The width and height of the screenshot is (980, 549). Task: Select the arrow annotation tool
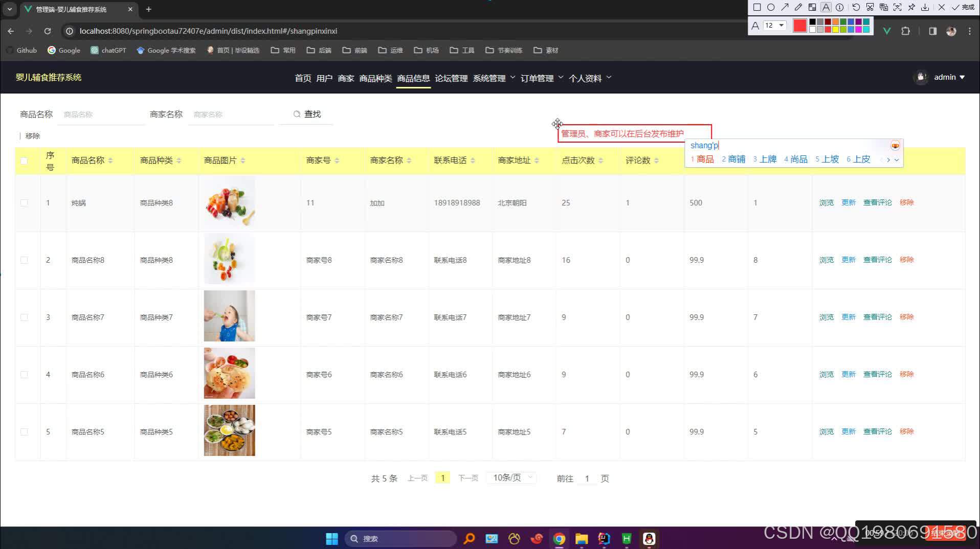click(x=785, y=8)
